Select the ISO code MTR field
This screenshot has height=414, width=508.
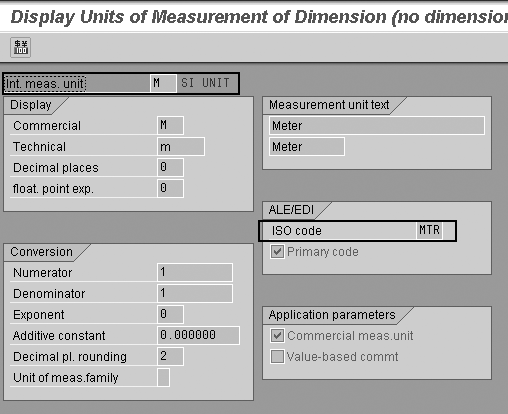pos(430,230)
